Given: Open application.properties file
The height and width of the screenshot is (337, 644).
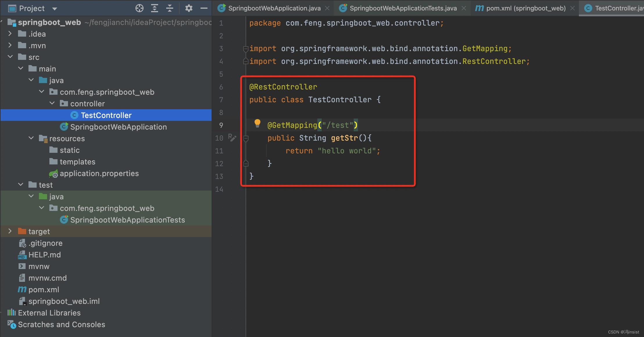Looking at the screenshot, I should click(99, 173).
